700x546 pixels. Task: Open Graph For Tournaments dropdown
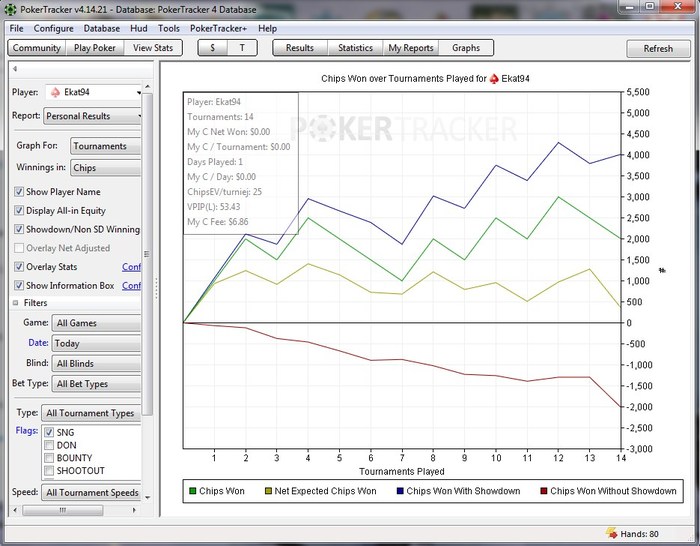click(x=105, y=146)
